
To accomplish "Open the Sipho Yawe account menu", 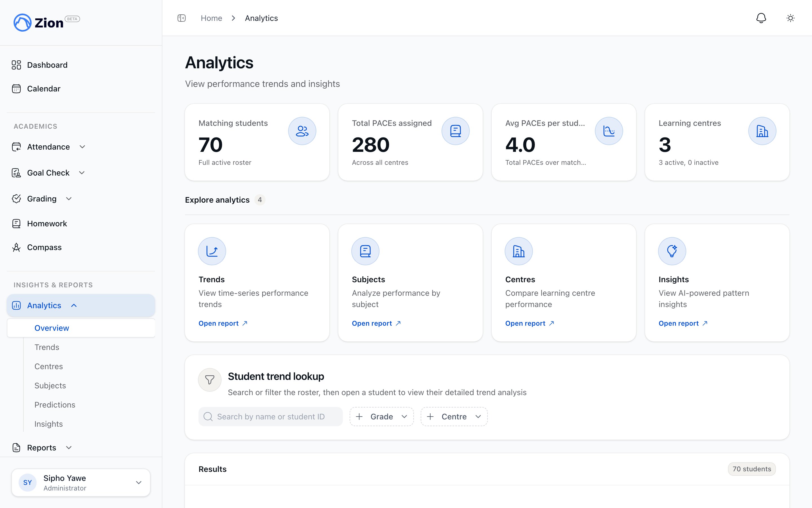I will [x=81, y=483].
